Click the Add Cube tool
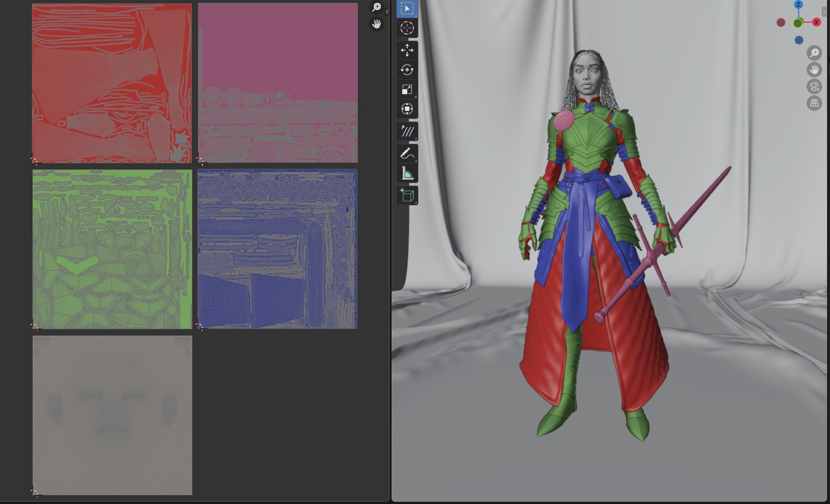Viewport: 830px width, 504px height. [407, 196]
